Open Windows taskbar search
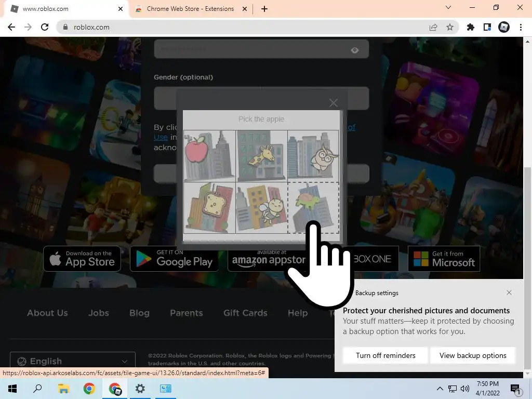 click(x=37, y=389)
